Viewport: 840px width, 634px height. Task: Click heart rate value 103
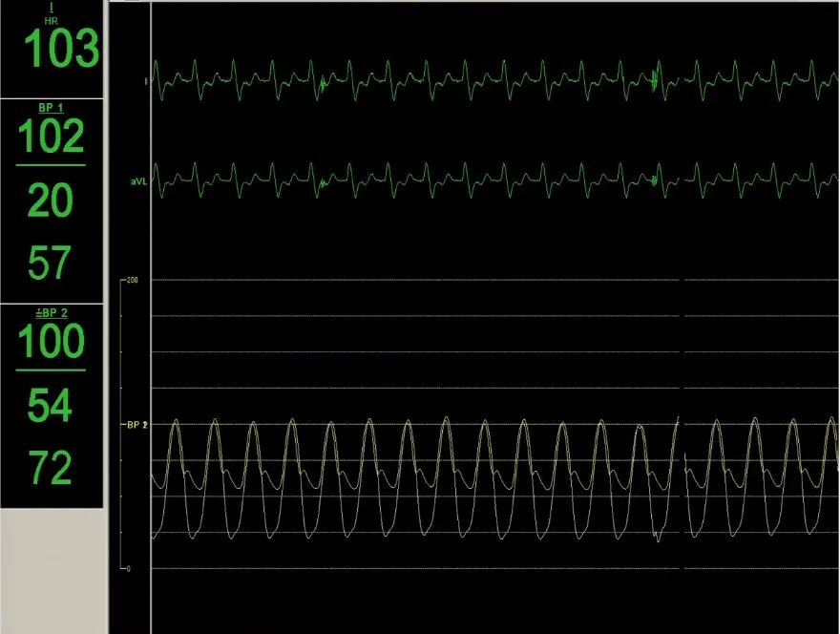(x=62, y=49)
